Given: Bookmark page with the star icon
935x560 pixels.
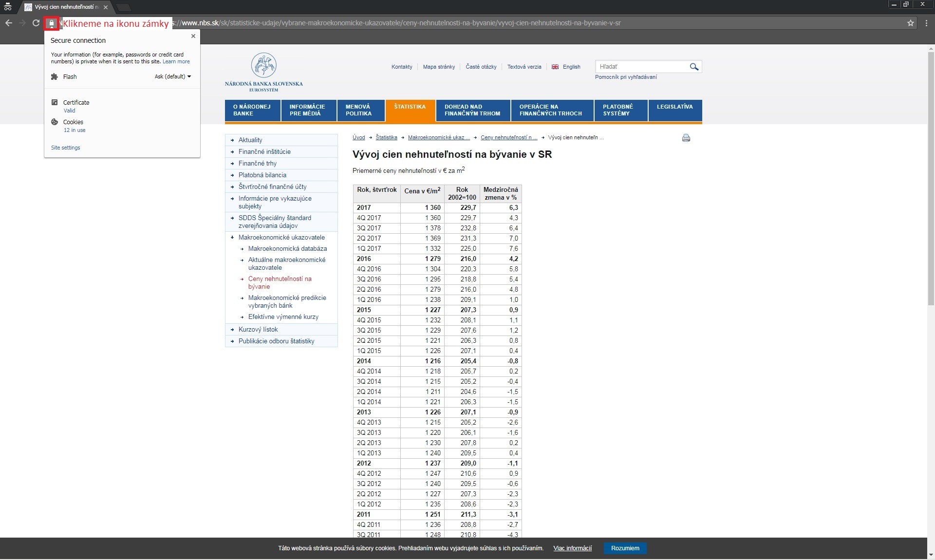Looking at the screenshot, I should [910, 23].
